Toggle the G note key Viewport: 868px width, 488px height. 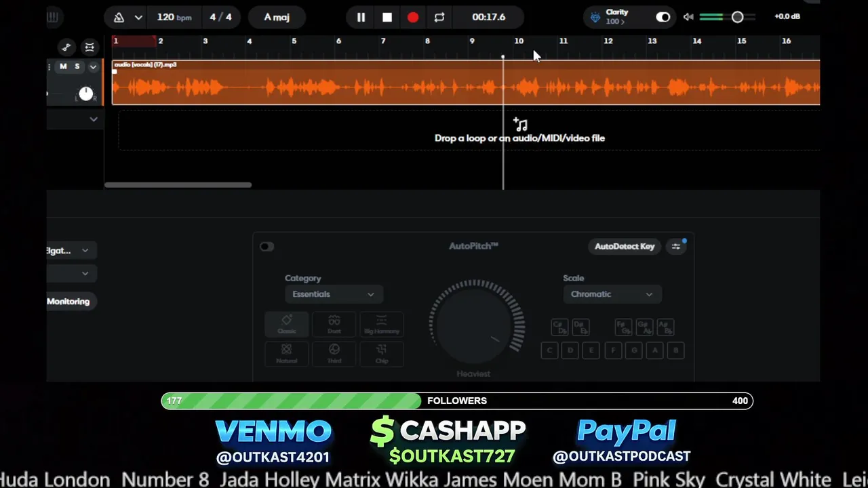634,350
